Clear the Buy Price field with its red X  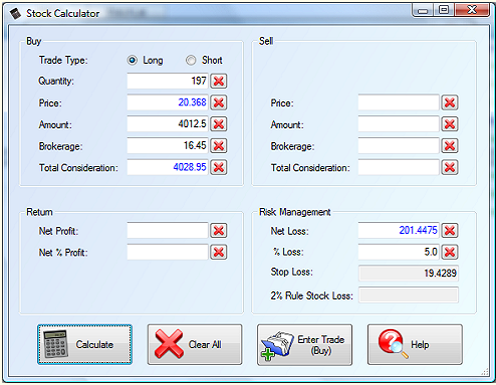(x=219, y=103)
